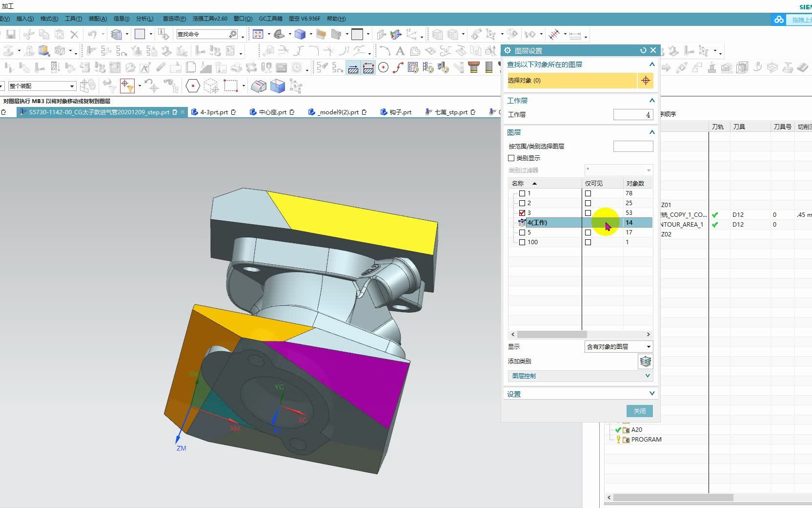Viewport: 812px width, 508px height.
Task: Click the reset dialog circular arrow
Action: click(x=643, y=50)
